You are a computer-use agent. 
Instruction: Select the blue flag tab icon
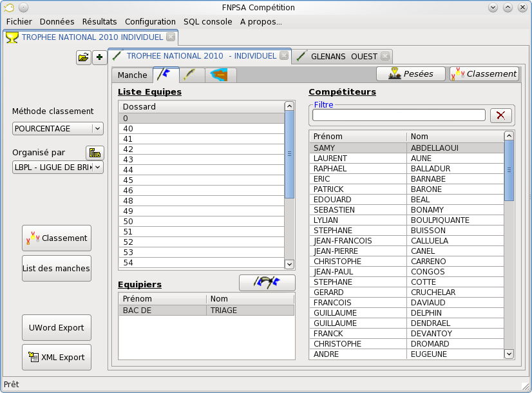coord(166,75)
